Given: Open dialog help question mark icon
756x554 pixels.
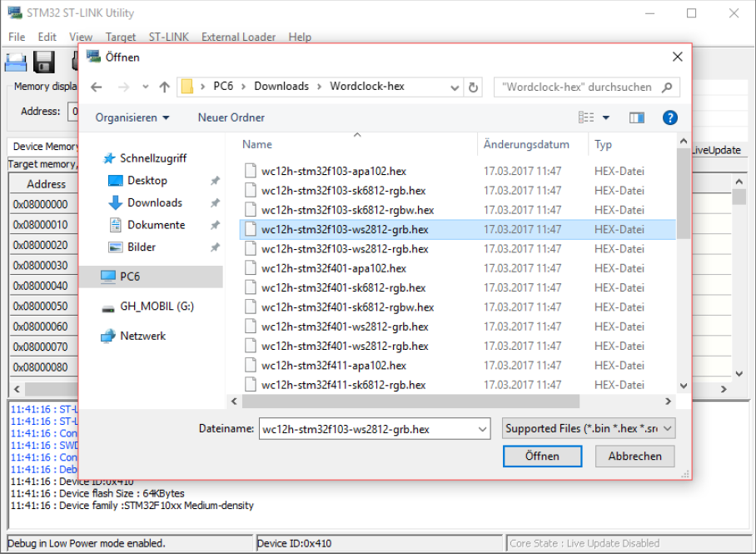Looking at the screenshot, I should point(669,117).
